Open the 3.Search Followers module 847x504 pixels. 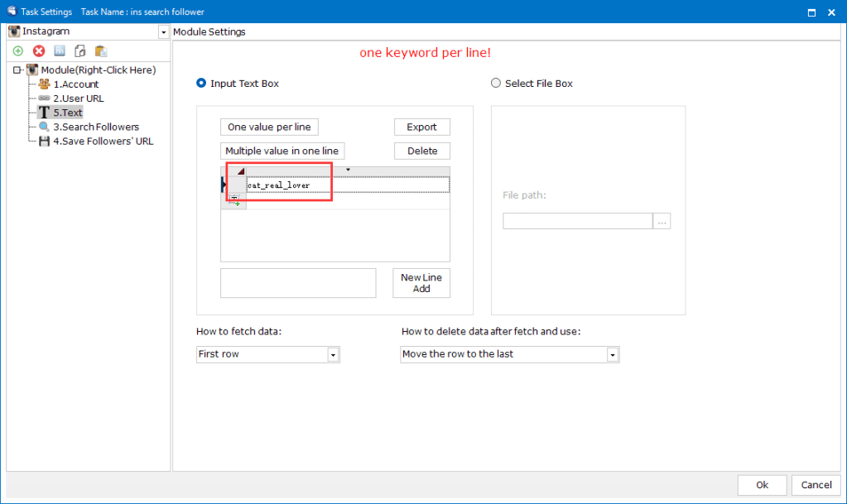pos(95,127)
